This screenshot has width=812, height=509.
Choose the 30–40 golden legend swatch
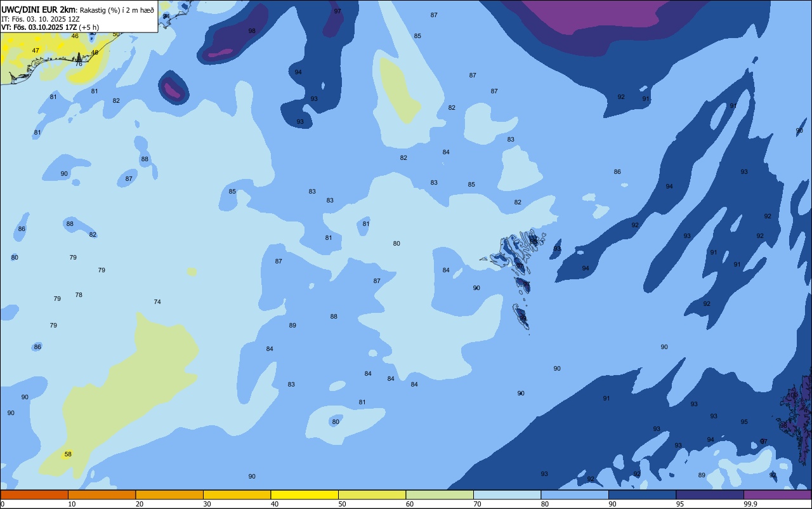(237, 494)
